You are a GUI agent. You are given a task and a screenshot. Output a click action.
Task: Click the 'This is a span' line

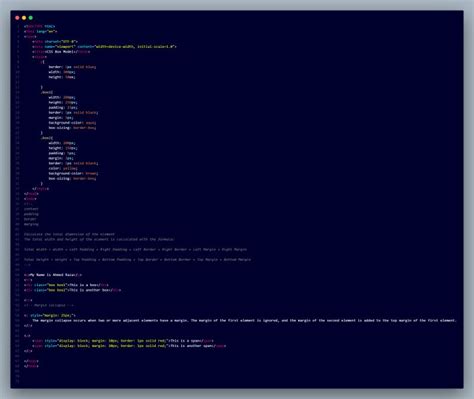[123, 341]
